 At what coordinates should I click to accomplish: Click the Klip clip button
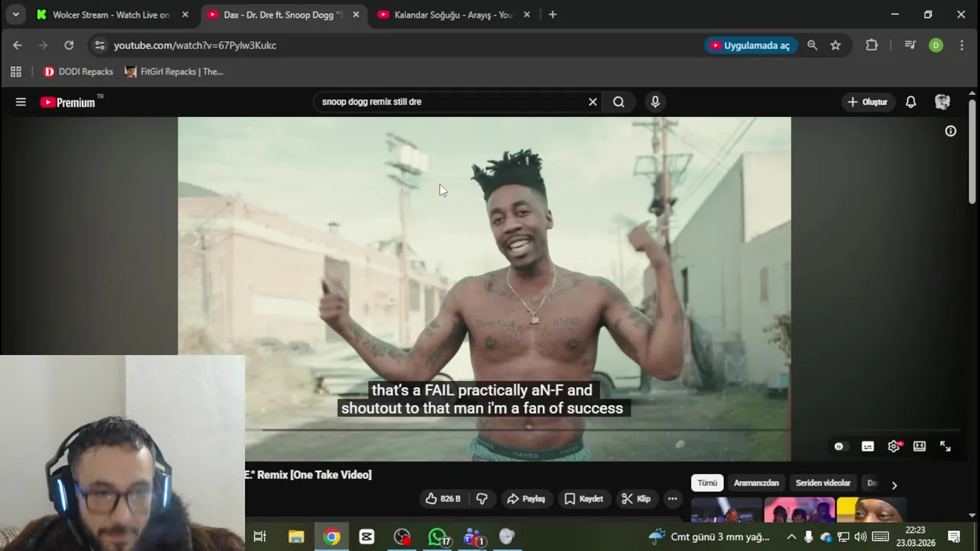click(636, 499)
